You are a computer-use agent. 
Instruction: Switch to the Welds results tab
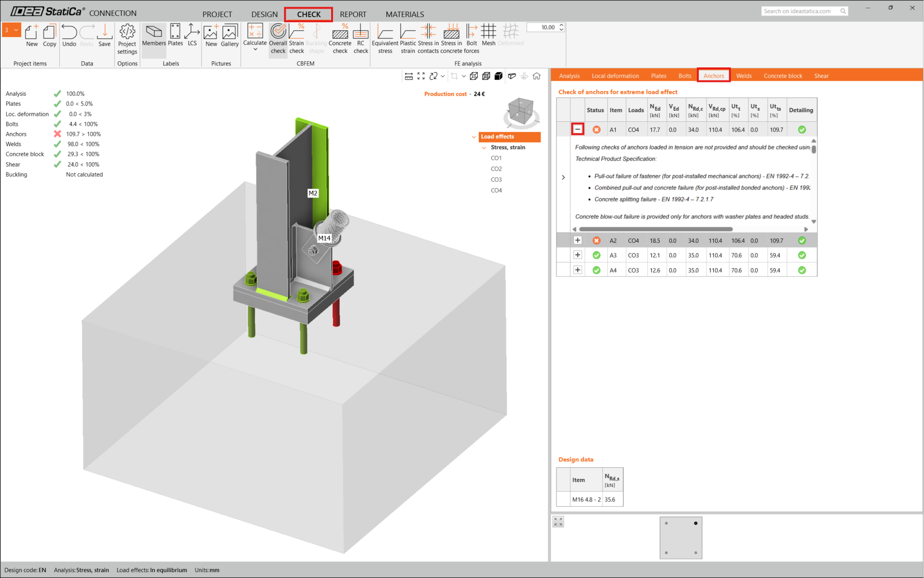(x=744, y=76)
